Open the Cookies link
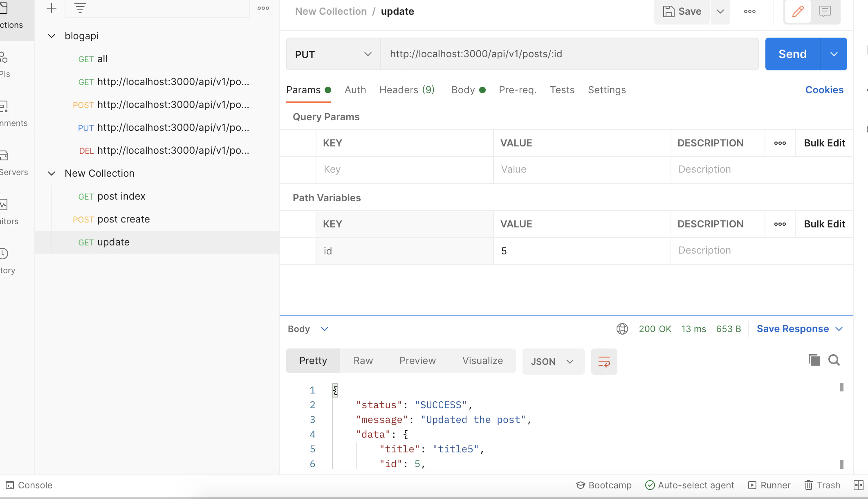 point(824,90)
